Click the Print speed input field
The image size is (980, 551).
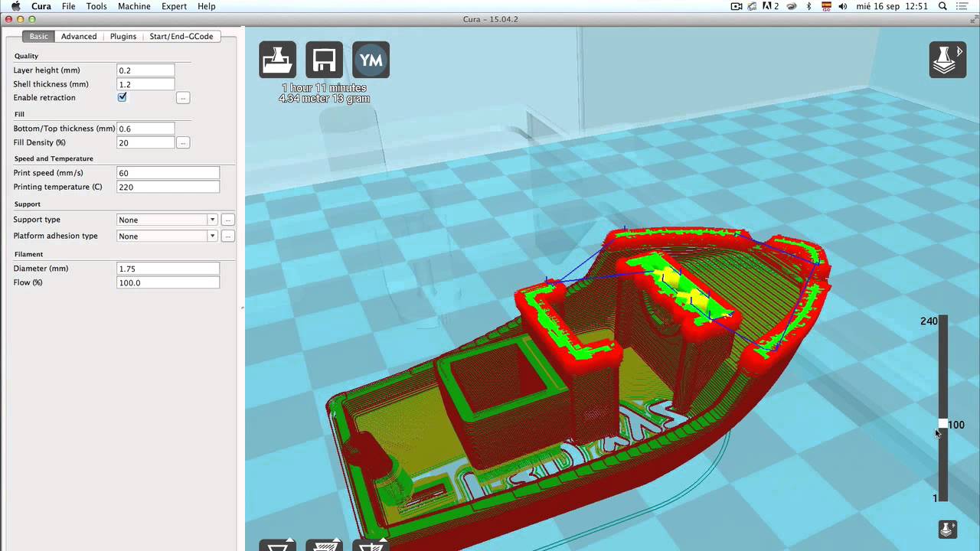coord(168,173)
